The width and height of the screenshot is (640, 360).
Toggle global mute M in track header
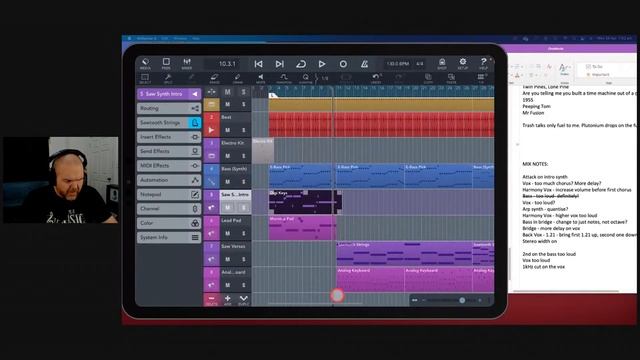click(x=227, y=92)
